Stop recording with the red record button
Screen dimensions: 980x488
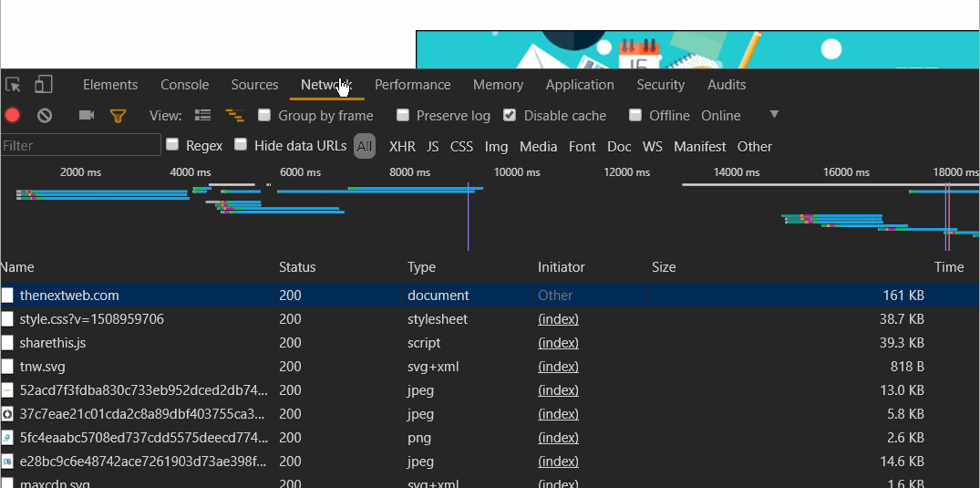click(x=13, y=116)
